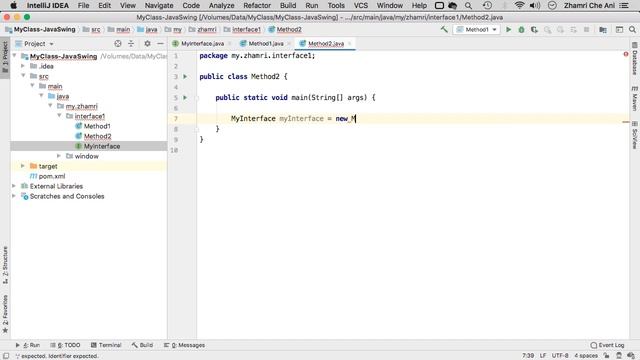Open the 4: Run tool window
This screenshot has width=640, height=360.
click(28, 345)
